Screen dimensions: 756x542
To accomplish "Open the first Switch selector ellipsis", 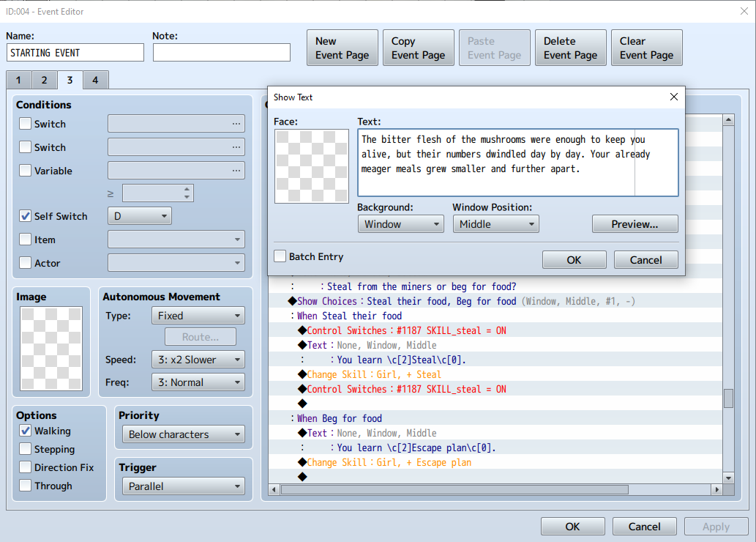I will point(236,124).
